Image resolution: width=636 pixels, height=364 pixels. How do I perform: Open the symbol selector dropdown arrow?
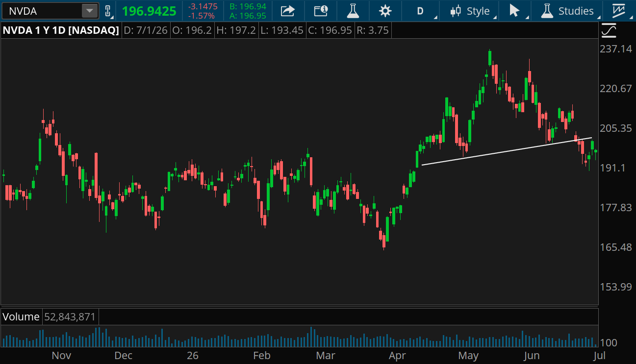coord(90,11)
